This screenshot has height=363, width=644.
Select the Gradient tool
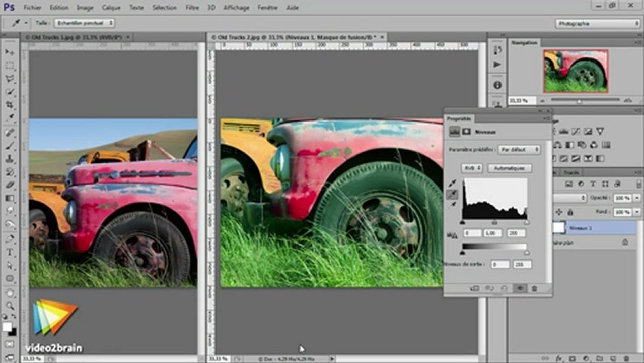tap(10, 199)
